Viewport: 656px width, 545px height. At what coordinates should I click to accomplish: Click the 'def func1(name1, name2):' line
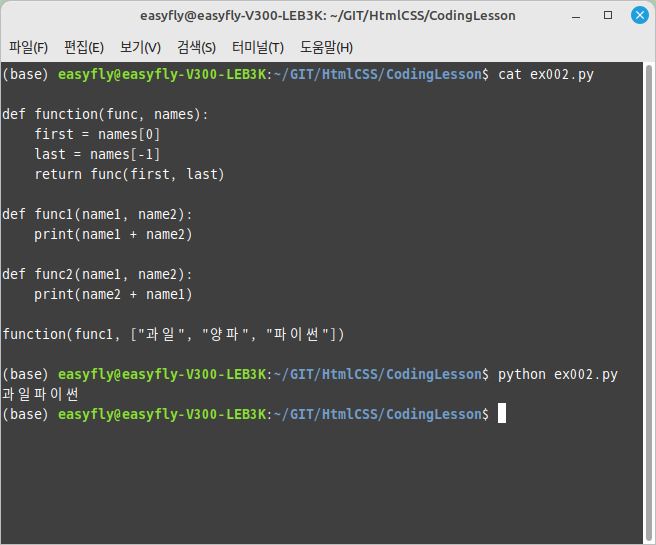tap(97, 215)
